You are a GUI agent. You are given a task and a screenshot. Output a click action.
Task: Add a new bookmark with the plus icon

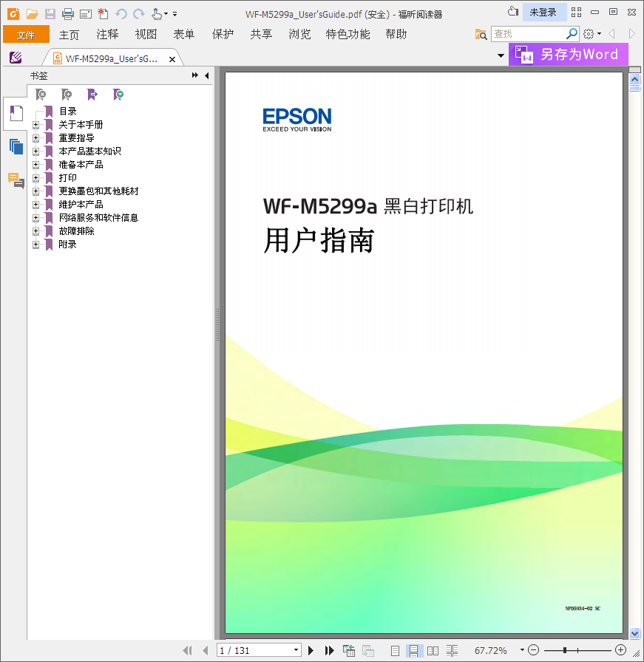pyautogui.click(x=67, y=95)
